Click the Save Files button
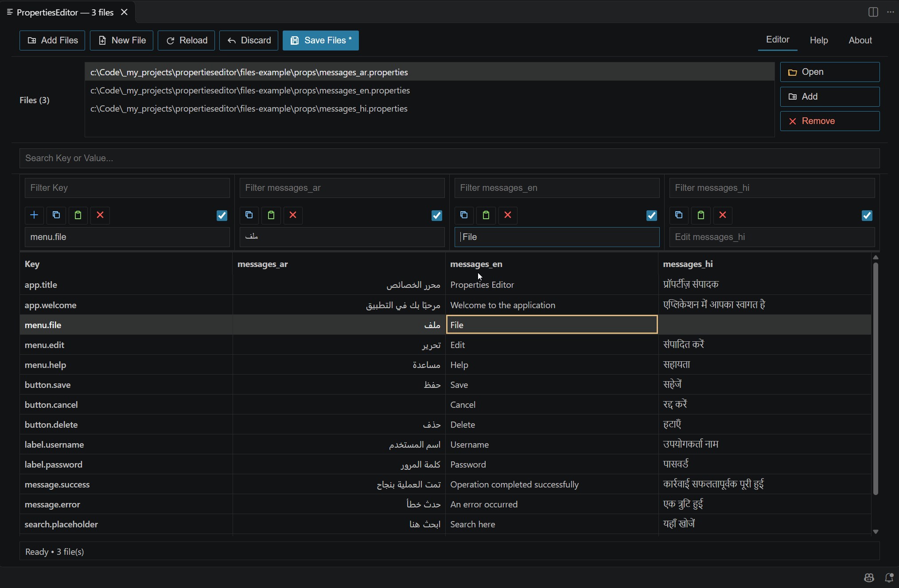The width and height of the screenshot is (899, 588). point(321,40)
